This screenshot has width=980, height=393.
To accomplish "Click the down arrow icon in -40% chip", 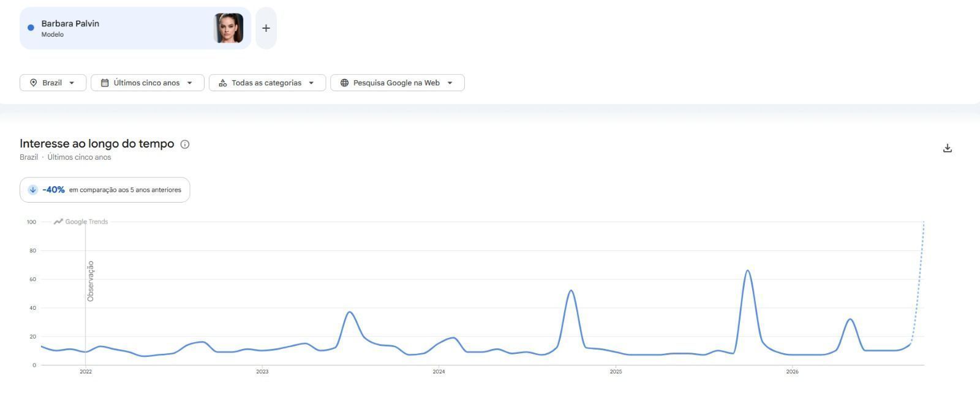I will (x=33, y=190).
